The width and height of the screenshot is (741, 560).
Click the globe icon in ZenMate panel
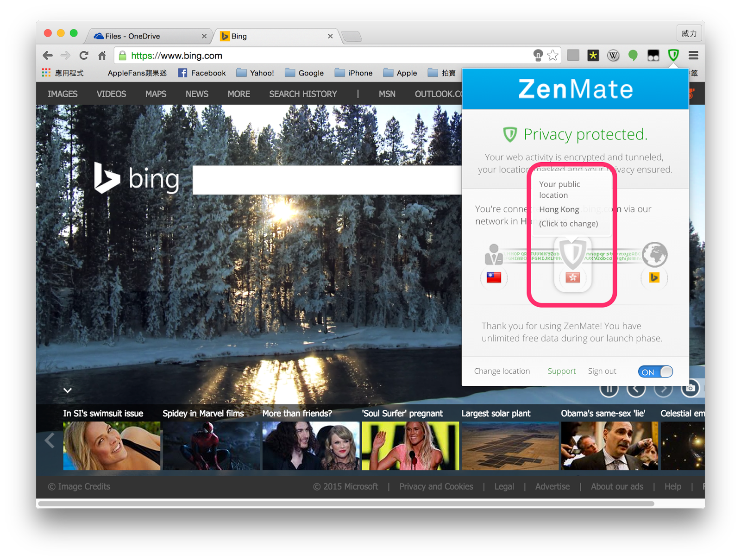coord(654,254)
